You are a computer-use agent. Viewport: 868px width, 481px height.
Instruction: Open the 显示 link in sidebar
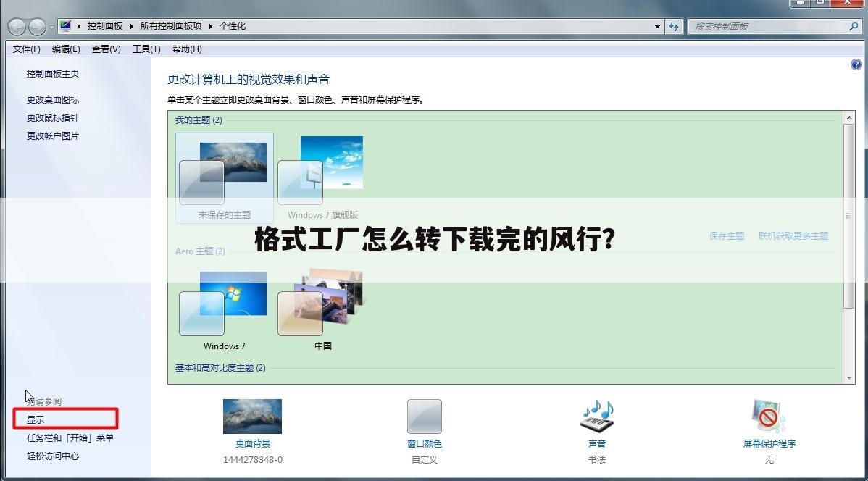[36, 419]
